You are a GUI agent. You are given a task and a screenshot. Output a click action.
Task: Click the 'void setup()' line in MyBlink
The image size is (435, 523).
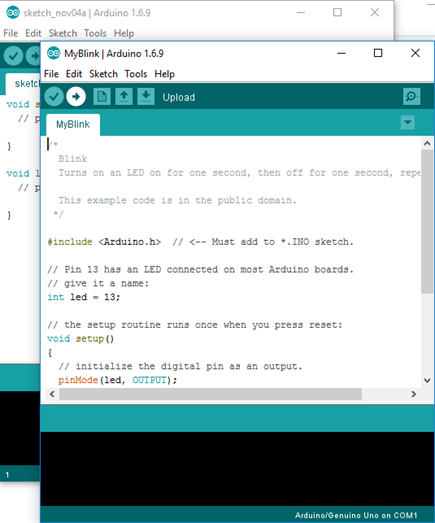80,339
